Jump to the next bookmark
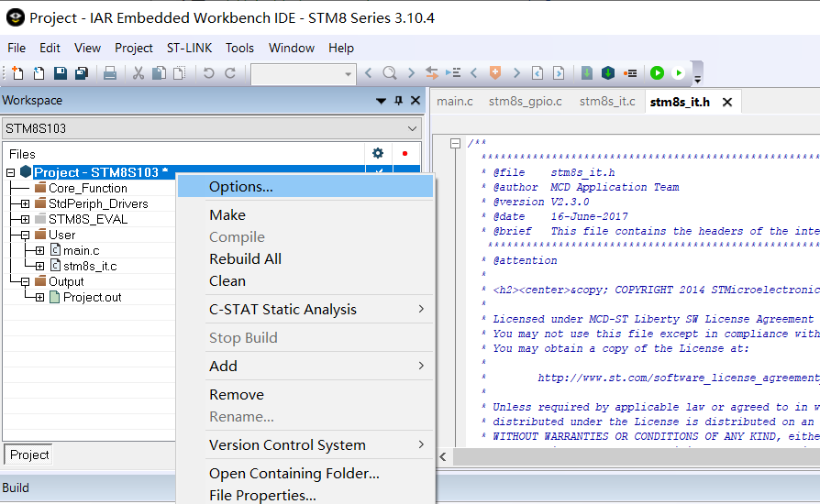820x504 pixels. click(516, 73)
